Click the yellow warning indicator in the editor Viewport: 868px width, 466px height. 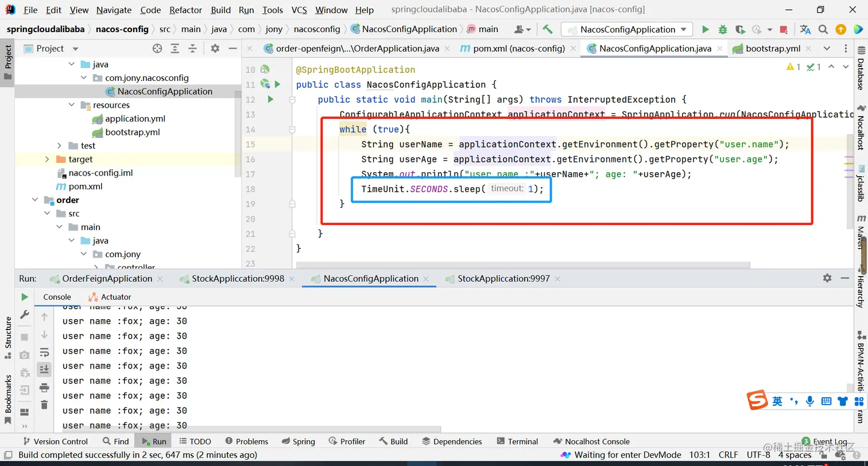coord(794,67)
